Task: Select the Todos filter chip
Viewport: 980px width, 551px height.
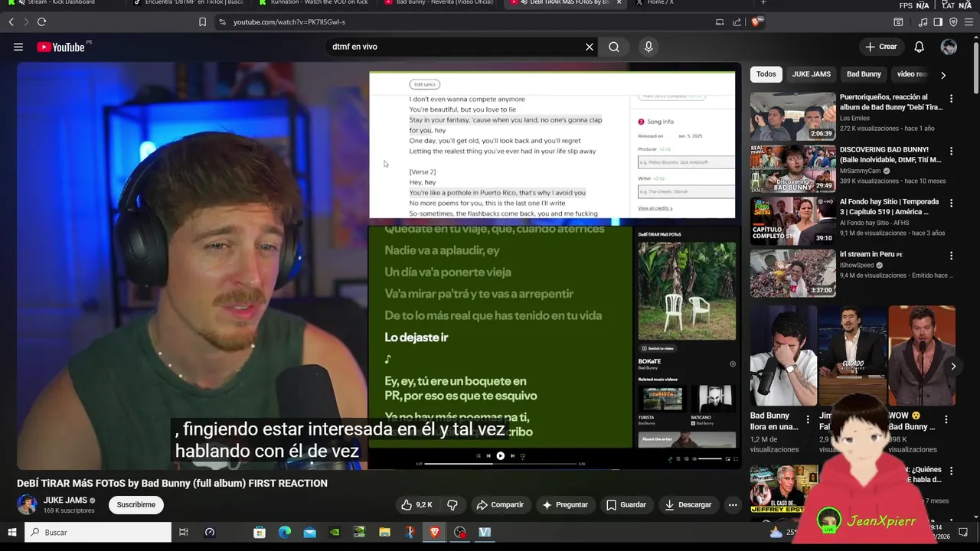Action: (x=766, y=74)
